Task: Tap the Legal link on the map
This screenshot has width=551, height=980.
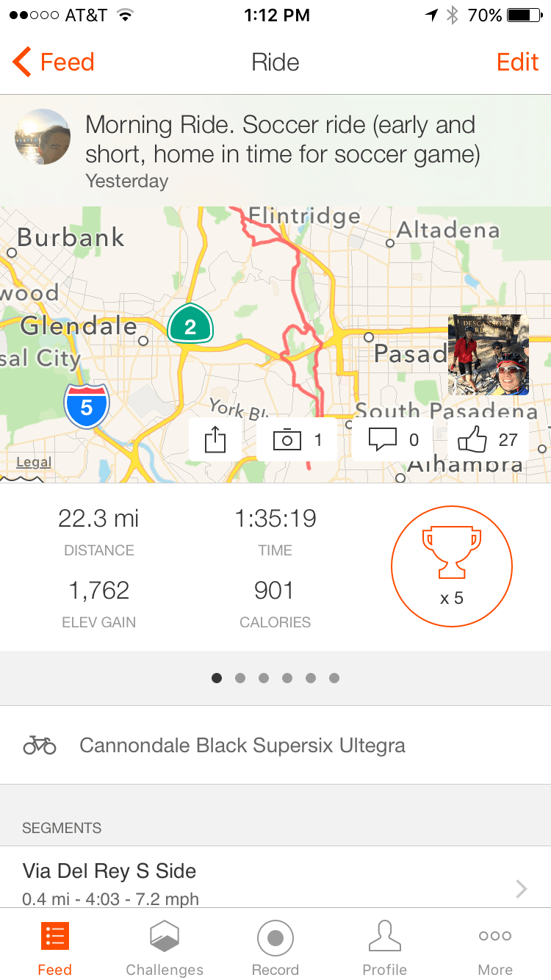Action: click(34, 462)
